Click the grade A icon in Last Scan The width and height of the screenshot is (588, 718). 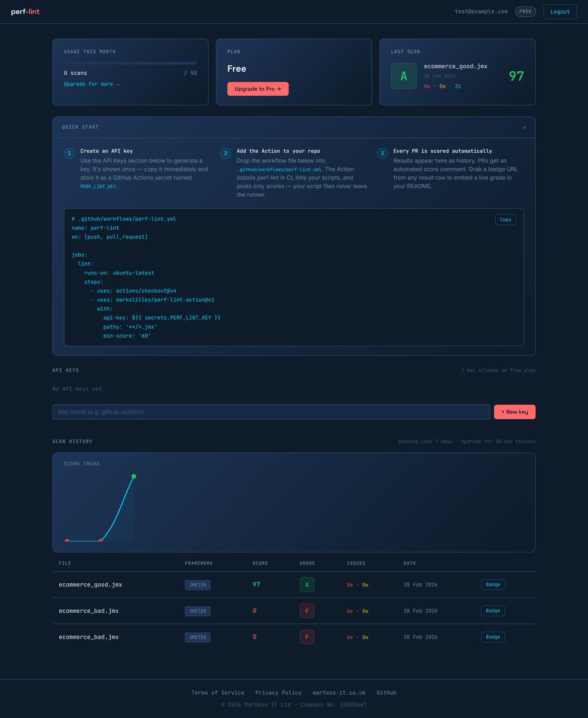(x=404, y=76)
